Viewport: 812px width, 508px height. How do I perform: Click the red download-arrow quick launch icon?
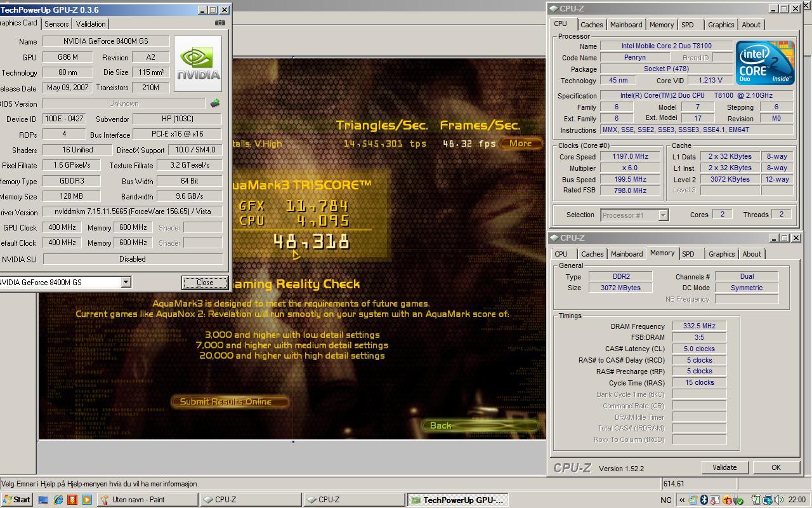pos(72,500)
